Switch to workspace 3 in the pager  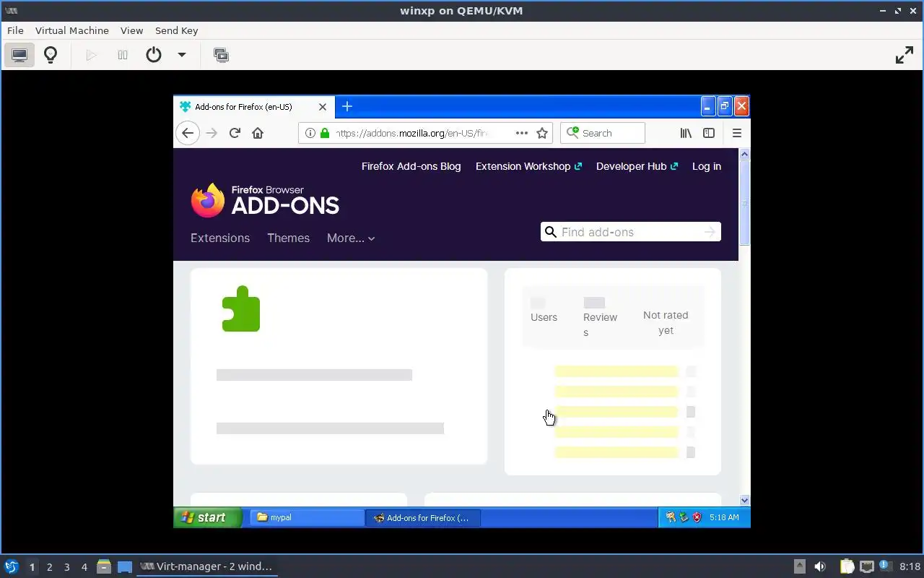click(66, 567)
